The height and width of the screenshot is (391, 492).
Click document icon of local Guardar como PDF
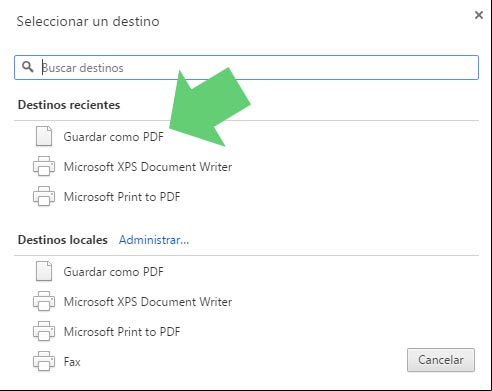44,271
